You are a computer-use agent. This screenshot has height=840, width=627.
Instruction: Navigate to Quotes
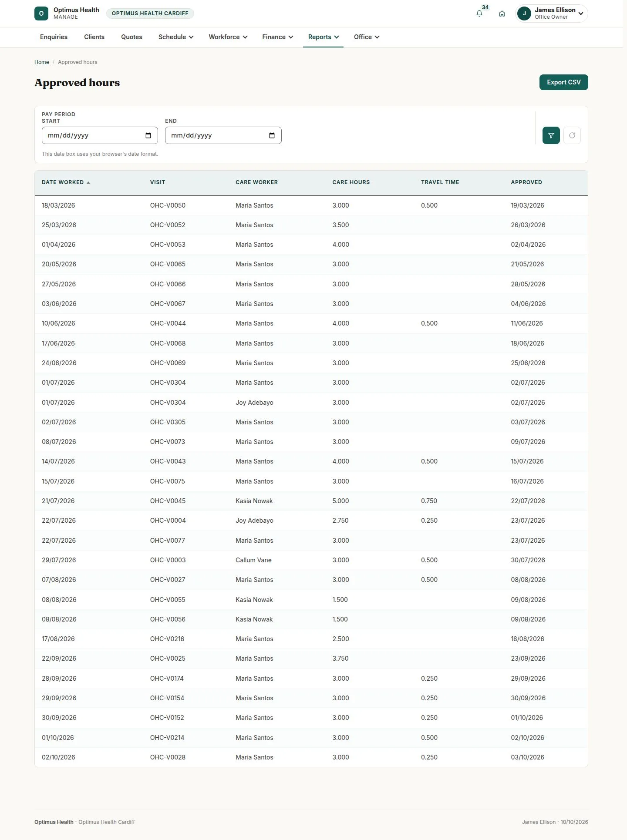tap(131, 37)
